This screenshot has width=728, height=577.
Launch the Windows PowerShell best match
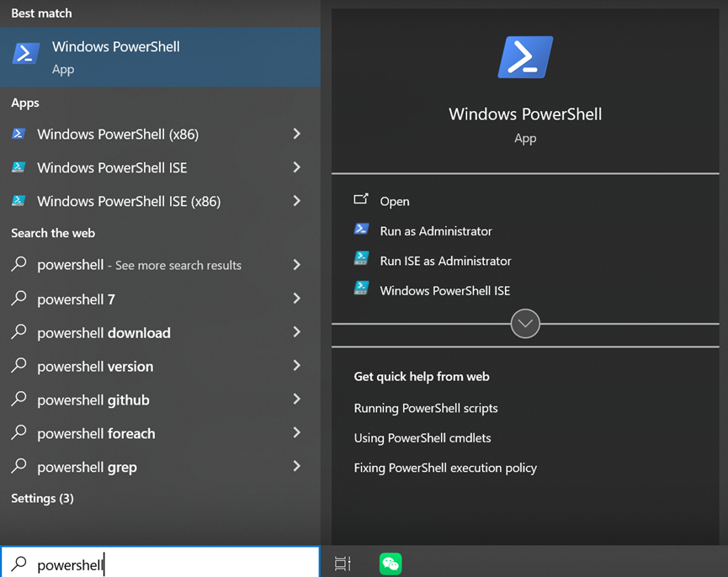(x=160, y=57)
